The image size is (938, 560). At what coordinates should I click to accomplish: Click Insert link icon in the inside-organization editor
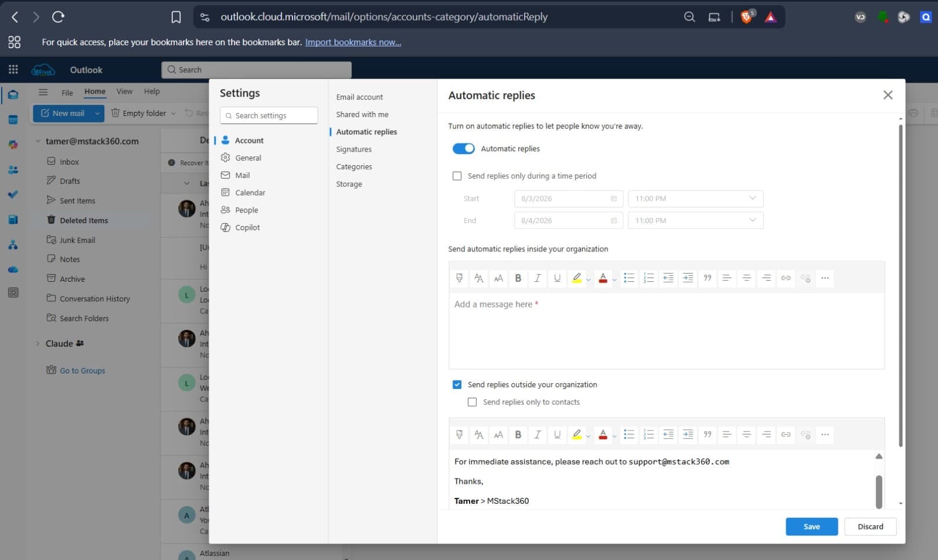[786, 278]
